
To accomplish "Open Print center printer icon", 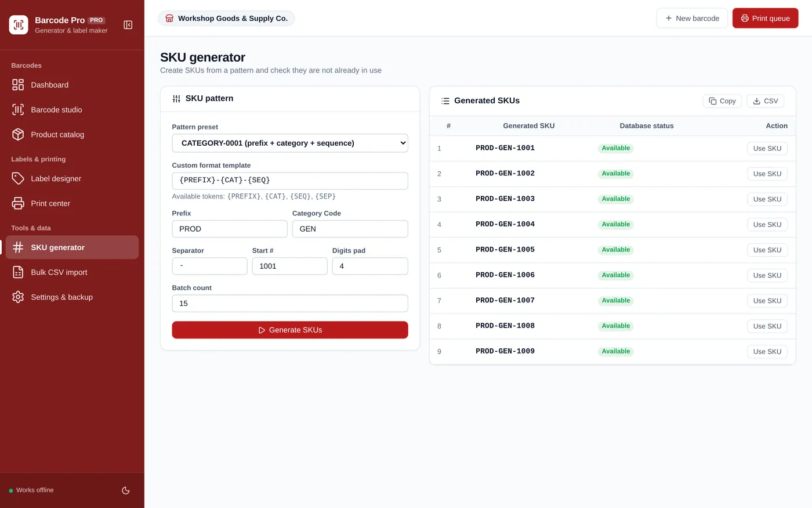I will (18, 204).
